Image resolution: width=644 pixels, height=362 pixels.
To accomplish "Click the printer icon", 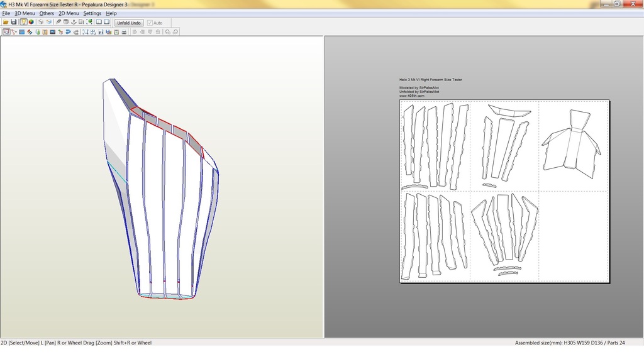I will pos(124,31).
